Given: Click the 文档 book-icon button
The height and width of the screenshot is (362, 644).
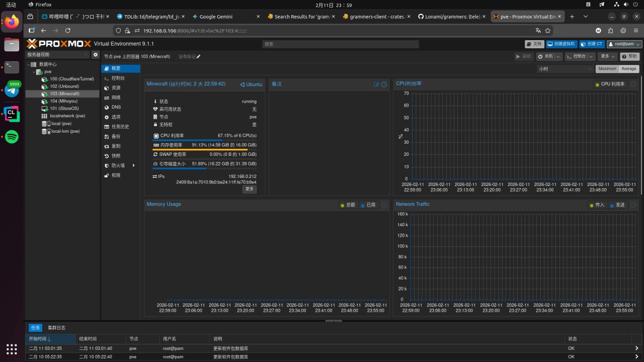Looking at the screenshot, I should pos(534,44).
